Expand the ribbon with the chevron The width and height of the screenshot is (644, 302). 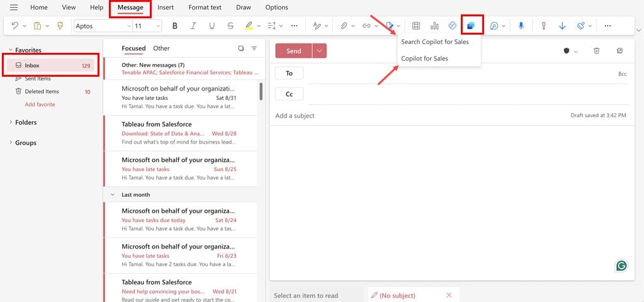(x=638, y=30)
